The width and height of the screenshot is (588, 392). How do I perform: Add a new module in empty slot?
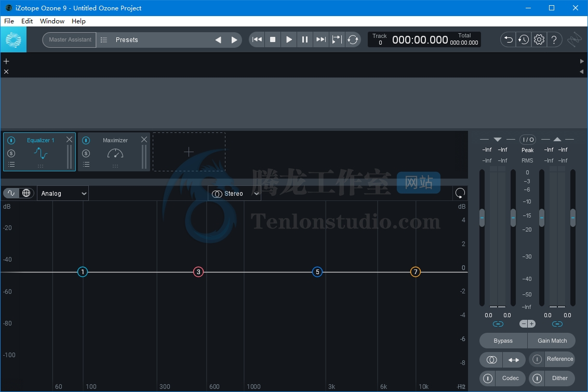(189, 152)
